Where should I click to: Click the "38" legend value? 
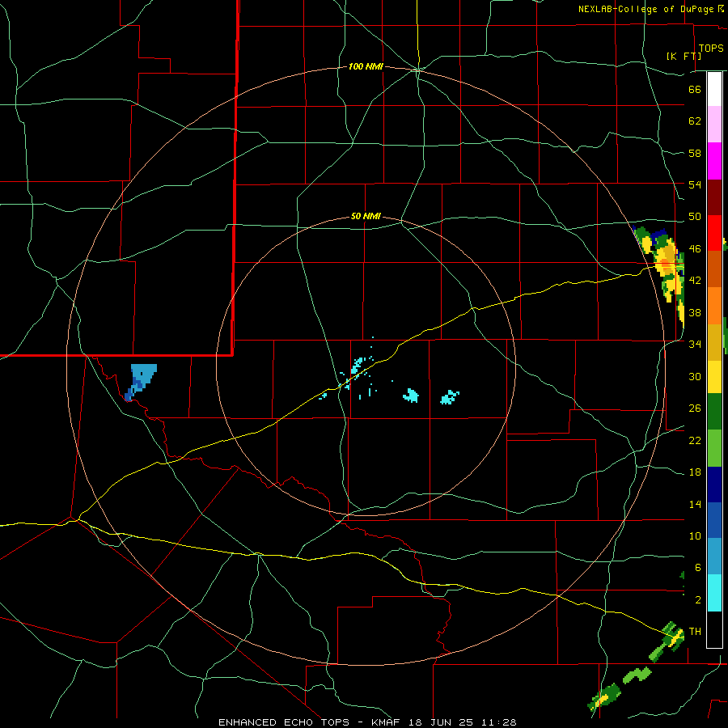695,312
